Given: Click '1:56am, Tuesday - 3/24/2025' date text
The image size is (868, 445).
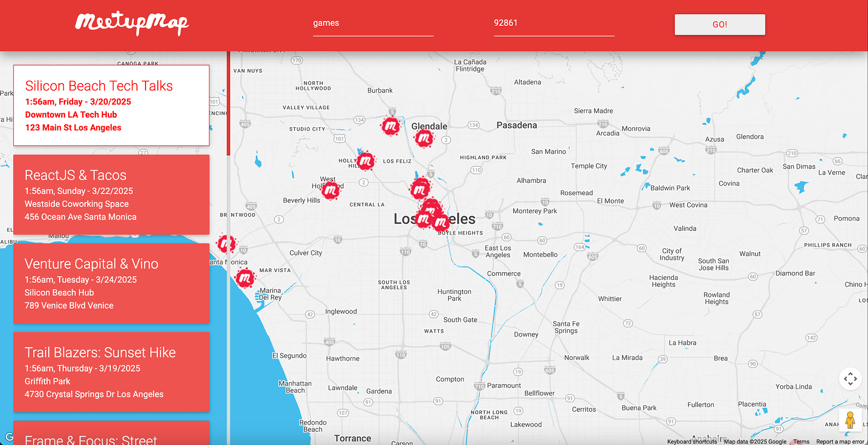Looking at the screenshot, I should click(80, 279).
